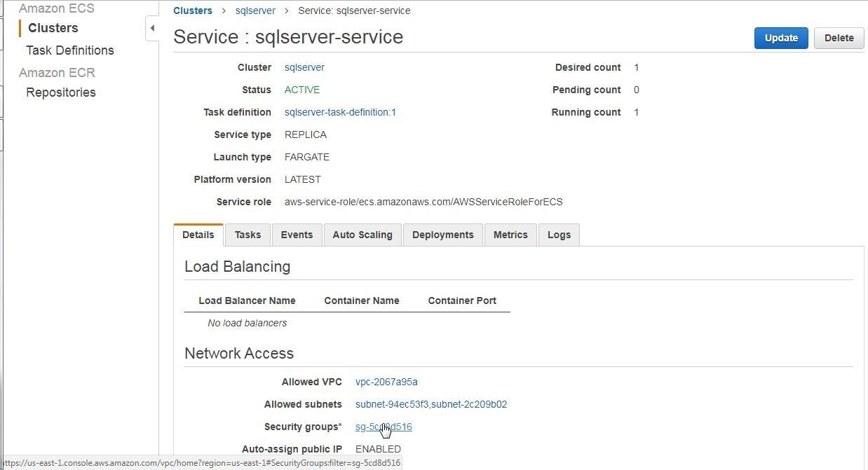Image resolution: width=868 pixels, height=470 pixels.
Task: Click the AWSServiceRoleForECS service role value
Action: (423, 202)
